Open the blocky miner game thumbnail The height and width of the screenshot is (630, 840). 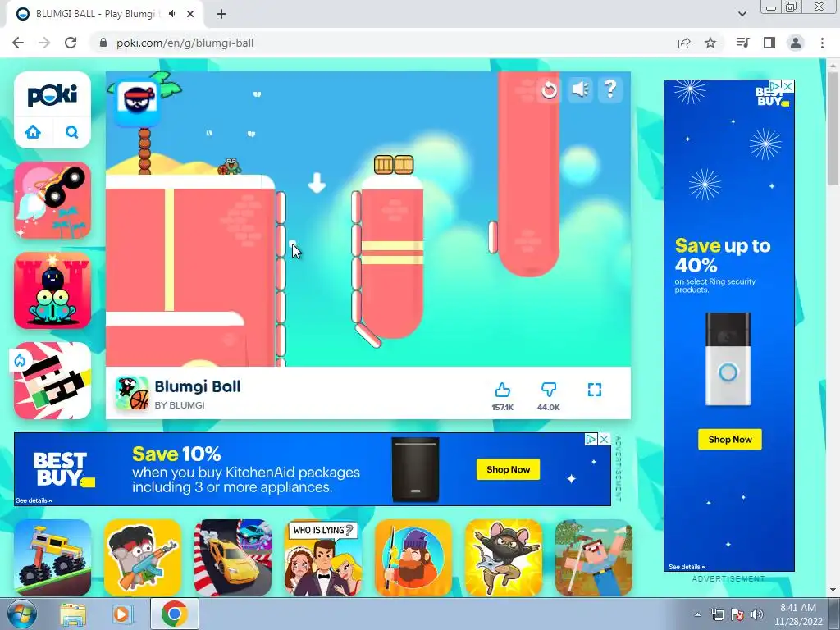[x=594, y=557]
